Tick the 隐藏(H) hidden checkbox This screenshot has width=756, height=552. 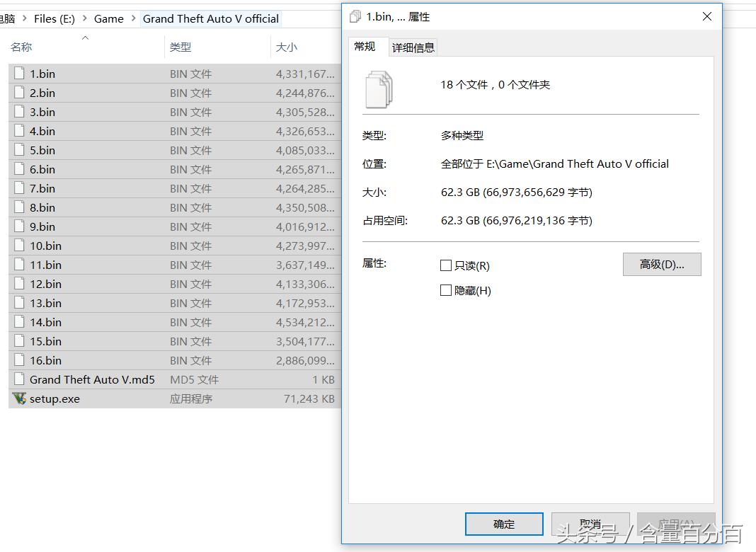[x=446, y=290]
